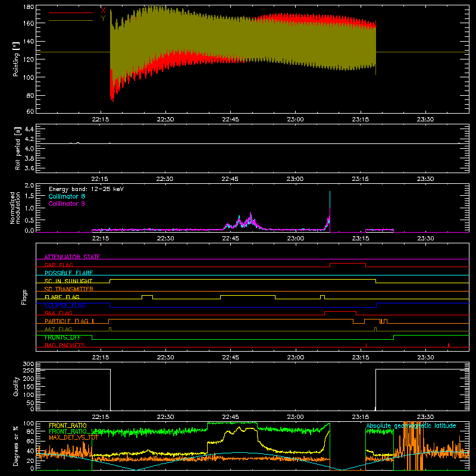This screenshot has width=476, height=476.
Task: Click the '300' tick on Quality axis
Action: coord(29,364)
